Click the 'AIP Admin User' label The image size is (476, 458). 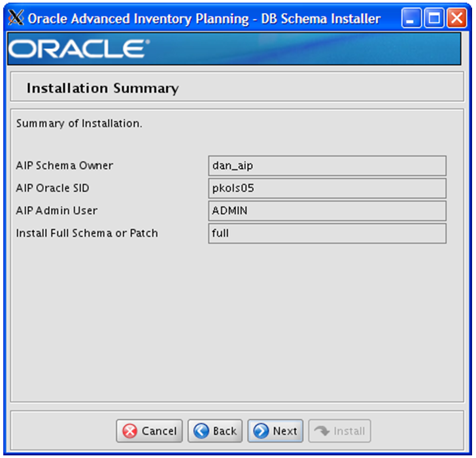click(57, 210)
